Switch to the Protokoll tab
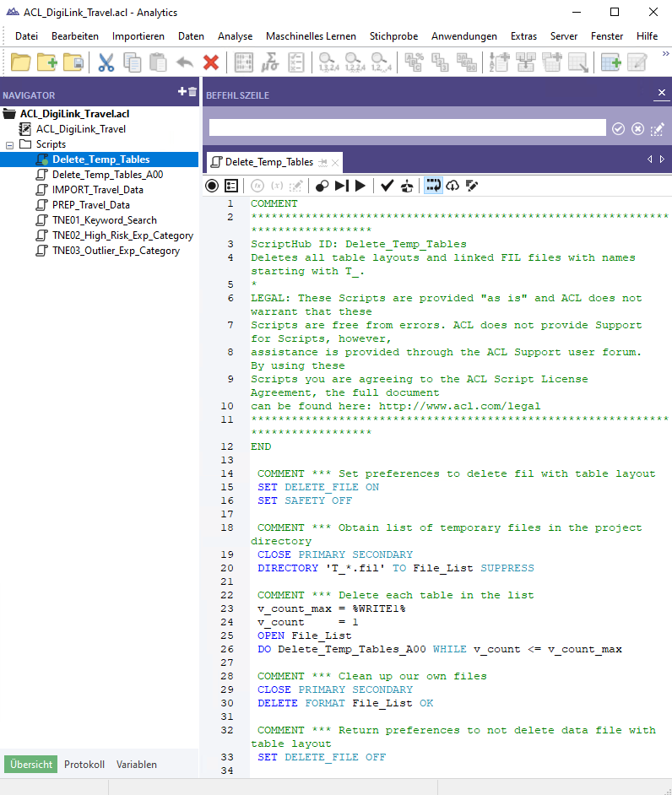Viewport: 672px width, 795px height. 84,765
